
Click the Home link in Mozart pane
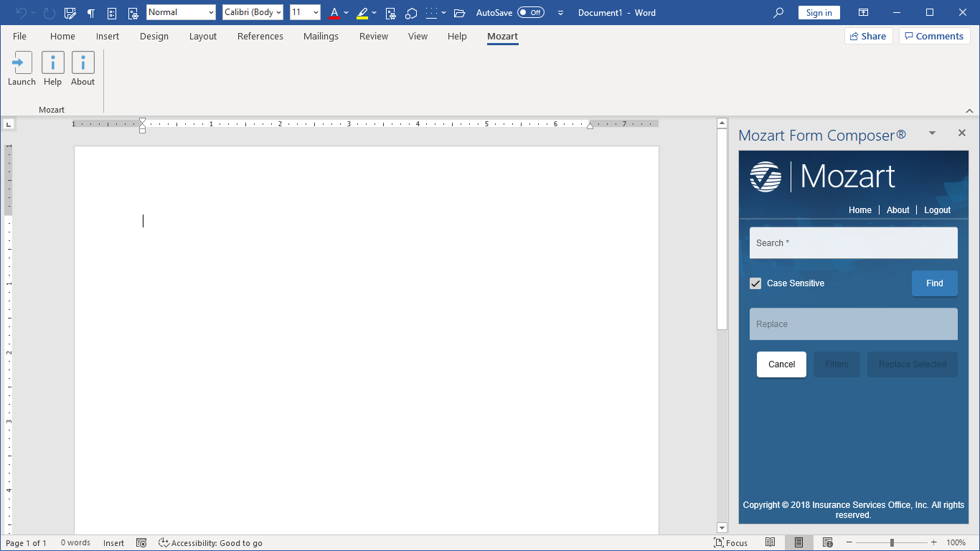tap(860, 210)
